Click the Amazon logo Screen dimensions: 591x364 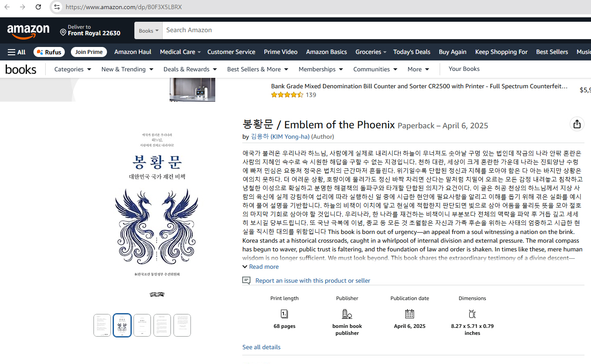(x=28, y=31)
